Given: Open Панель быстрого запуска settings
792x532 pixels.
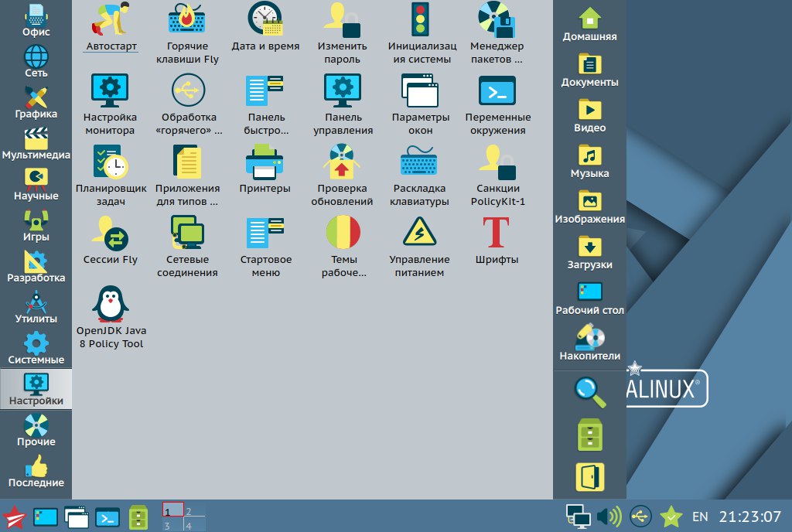Looking at the screenshot, I should (x=266, y=104).
